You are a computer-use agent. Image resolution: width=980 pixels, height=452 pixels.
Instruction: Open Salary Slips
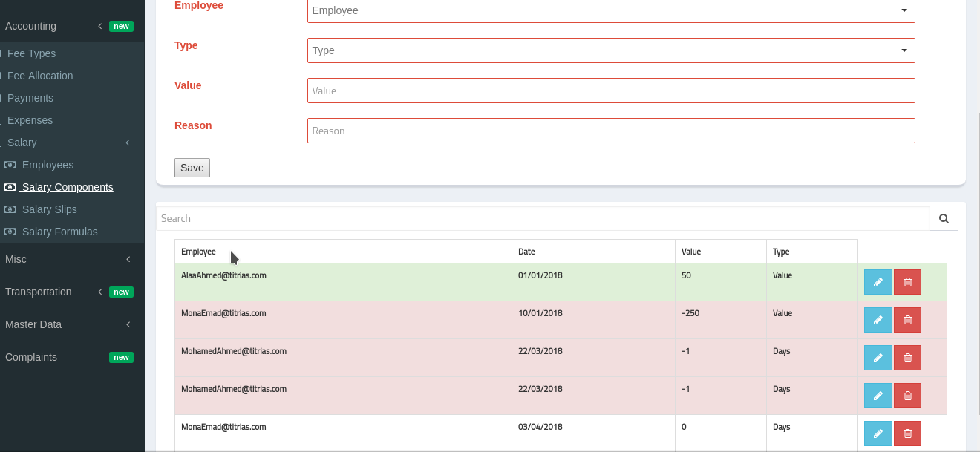click(49, 209)
